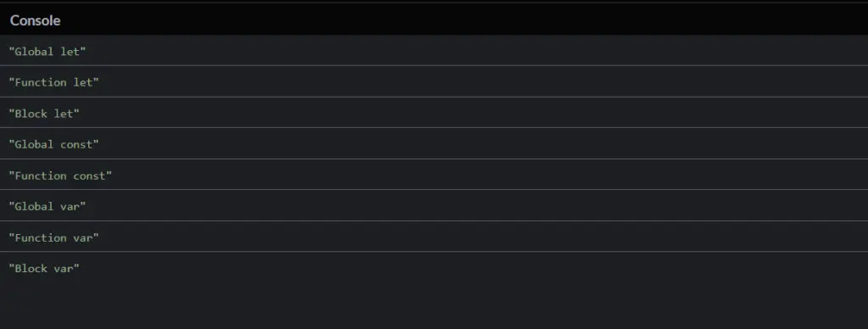Select the "Global let" log entry
The image size is (868, 329).
(434, 51)
